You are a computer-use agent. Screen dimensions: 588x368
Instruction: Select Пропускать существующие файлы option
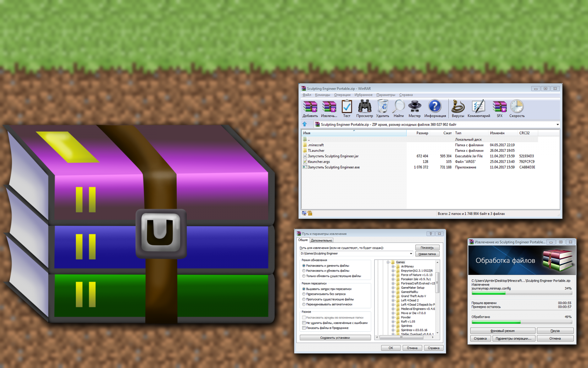point(304,299)
